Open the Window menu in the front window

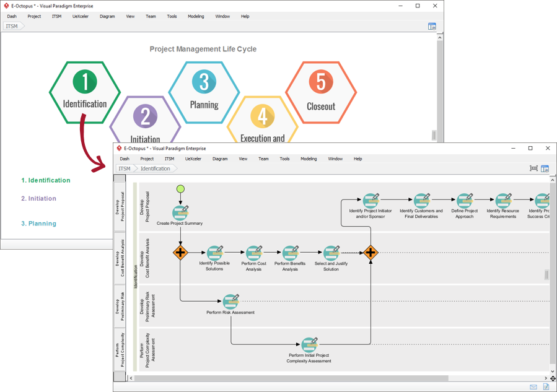[x=335, y=159]
